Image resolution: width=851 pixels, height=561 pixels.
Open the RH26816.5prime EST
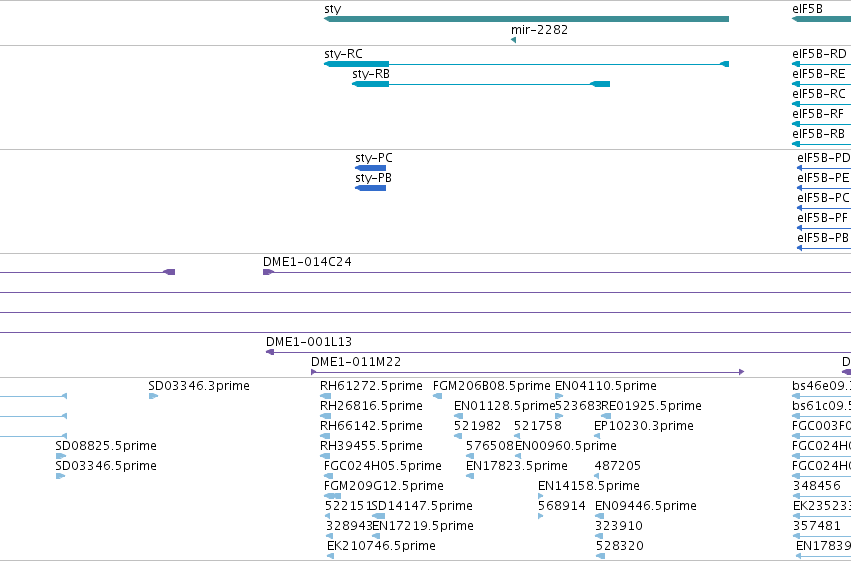tap(371, 406)
